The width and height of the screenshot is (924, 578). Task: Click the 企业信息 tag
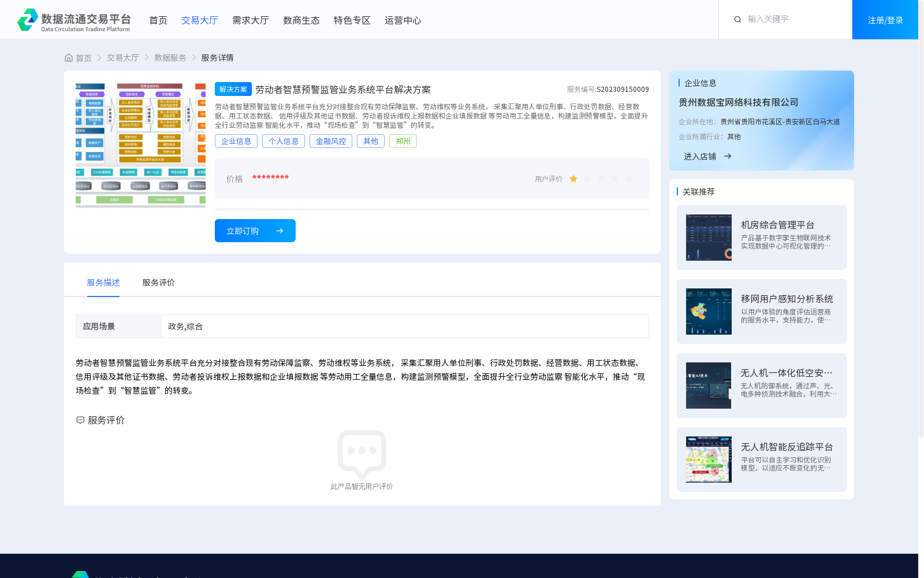tap(236, 141)
